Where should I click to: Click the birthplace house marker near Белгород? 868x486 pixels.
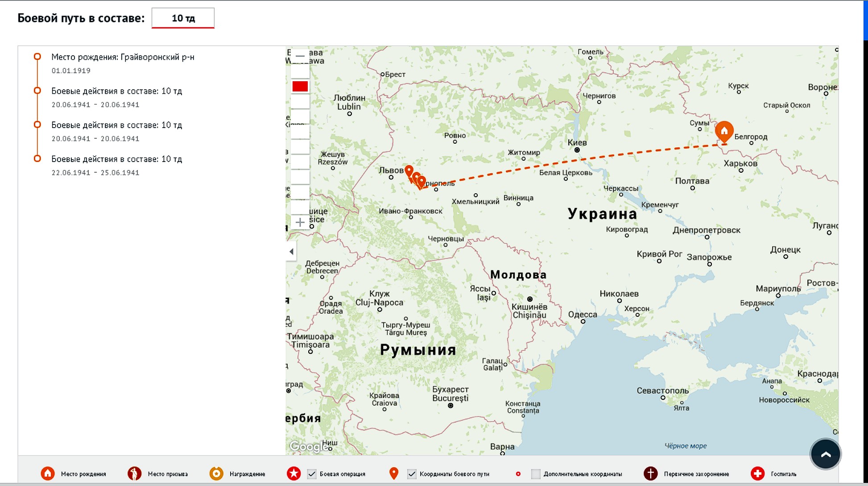(724, 131)
